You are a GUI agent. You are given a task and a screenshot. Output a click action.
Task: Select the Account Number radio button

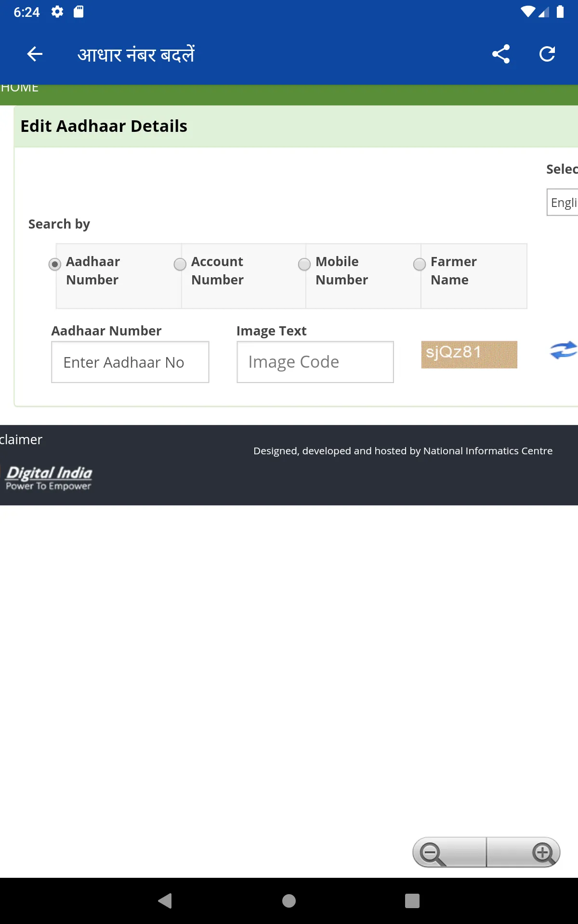(180, 264)
